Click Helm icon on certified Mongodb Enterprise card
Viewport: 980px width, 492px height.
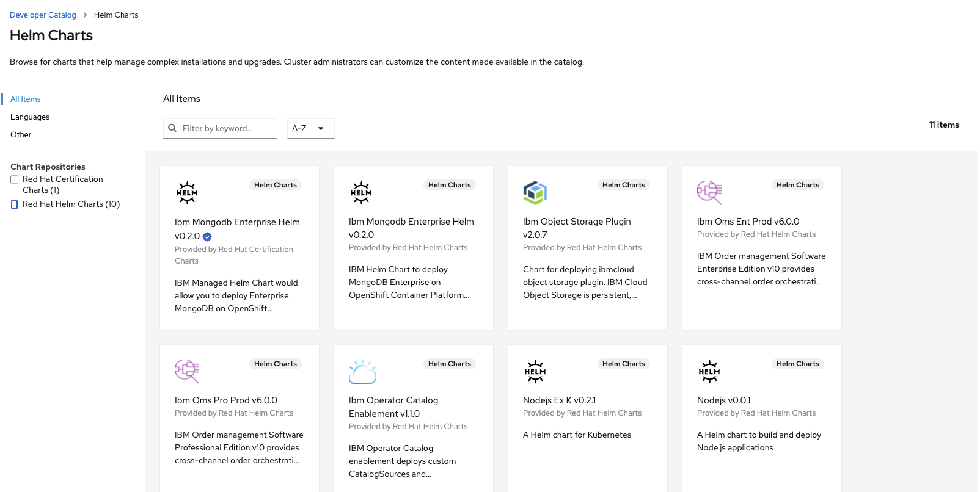(187, 193)
